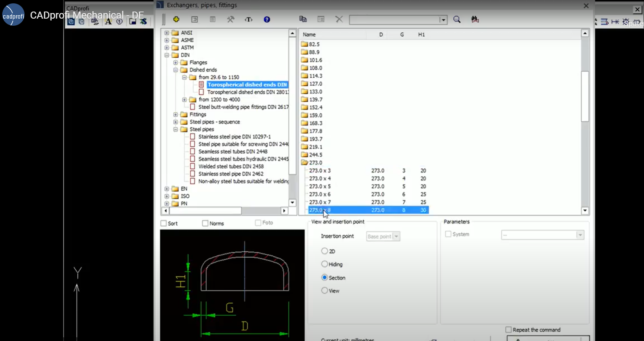Tick the Norms checkbox

205,223
